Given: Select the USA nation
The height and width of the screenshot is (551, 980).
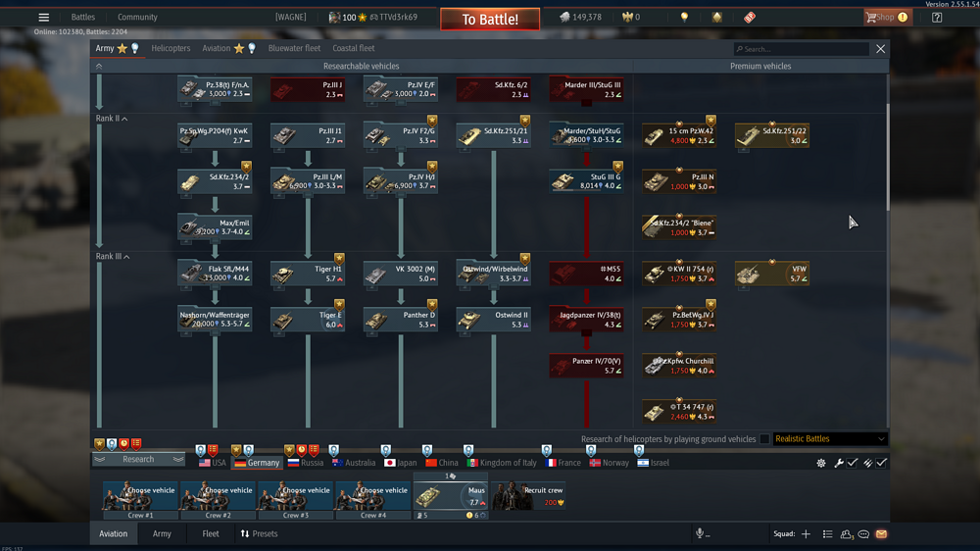Looking at the screenshot, I should (x=213, y=463).
